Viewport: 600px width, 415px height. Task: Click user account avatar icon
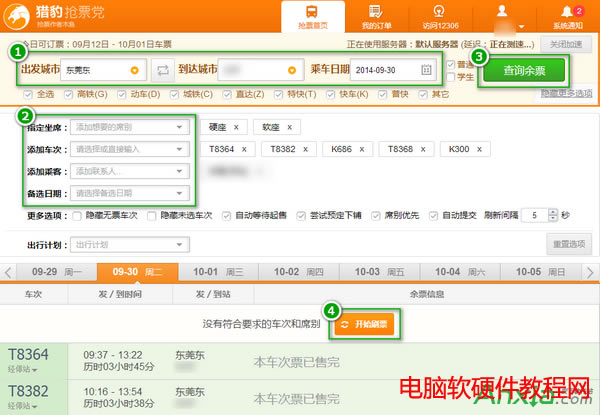coord(502,13)
